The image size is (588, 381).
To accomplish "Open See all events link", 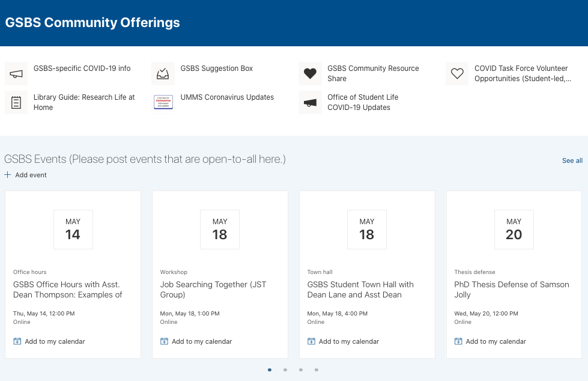I will pyautogui.click(x=572, y=160).
